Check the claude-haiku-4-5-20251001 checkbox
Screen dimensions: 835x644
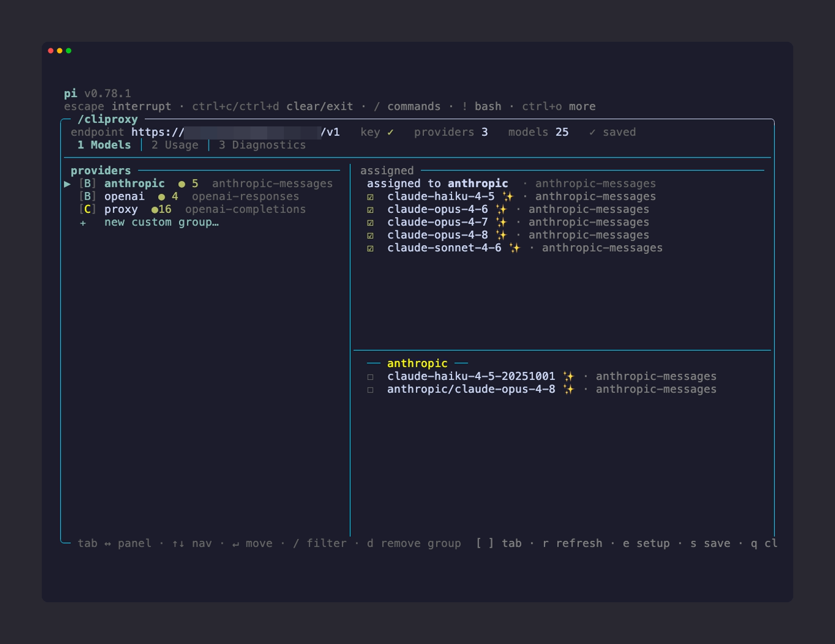370,377
